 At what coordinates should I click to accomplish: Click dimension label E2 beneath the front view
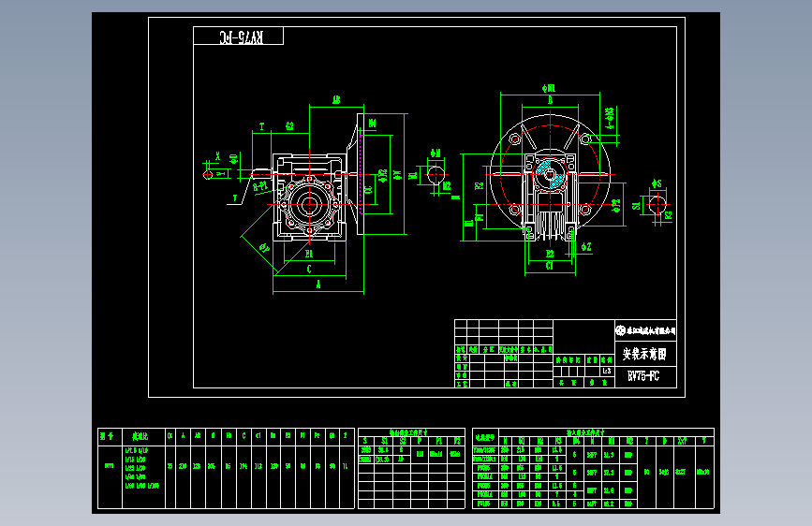pyautogui.click(x=550, y=254)
